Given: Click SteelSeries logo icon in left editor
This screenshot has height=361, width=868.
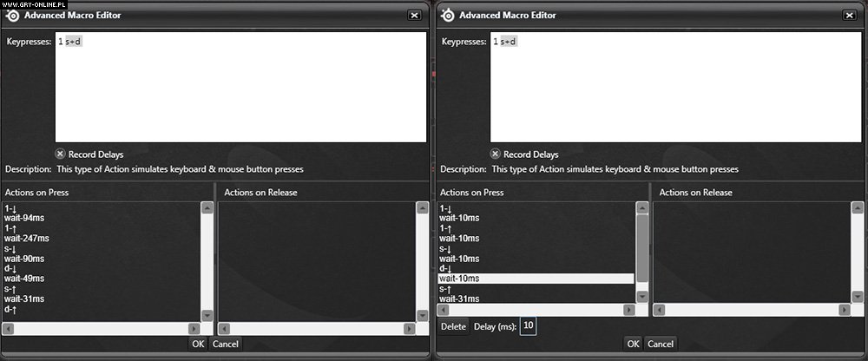Looking at the screenshot, I should (x=13, y=14).
